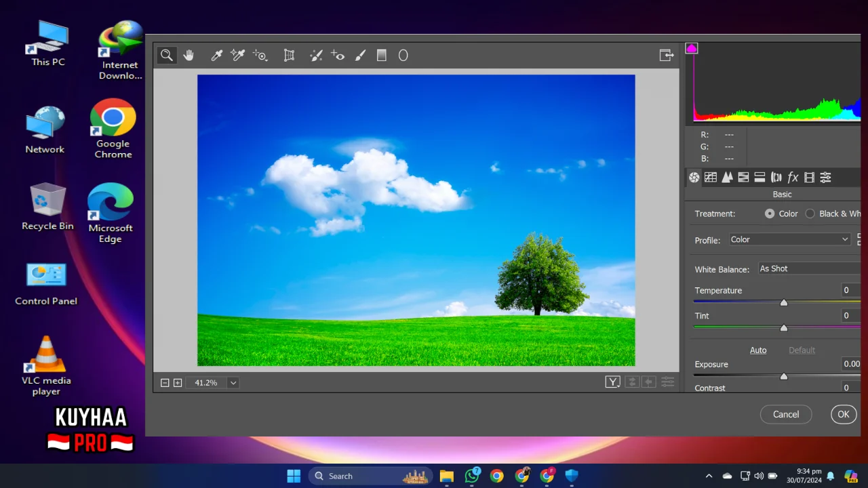Select the Red Eye Removal tool
The image size is (868, 488).
coord(338,56)
